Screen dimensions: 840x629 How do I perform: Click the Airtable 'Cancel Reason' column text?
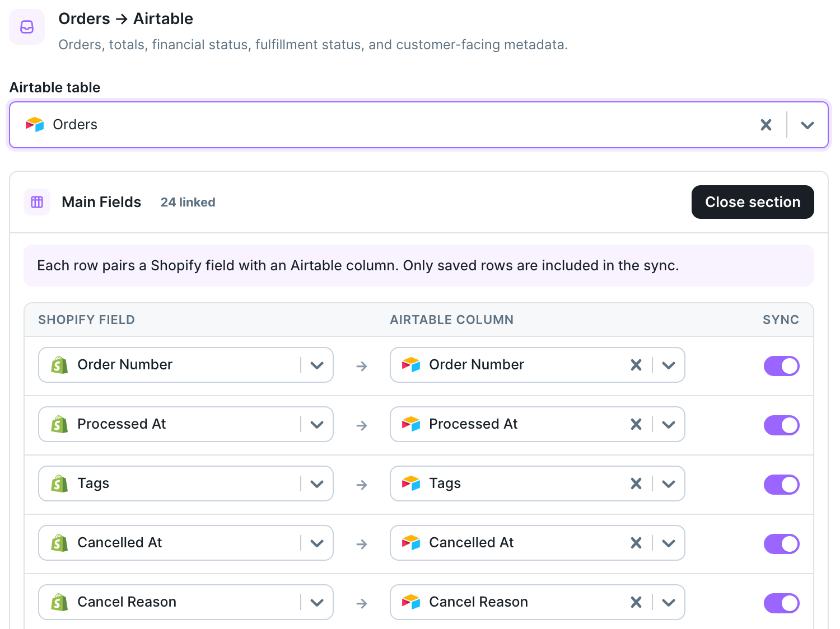(478, 602)
